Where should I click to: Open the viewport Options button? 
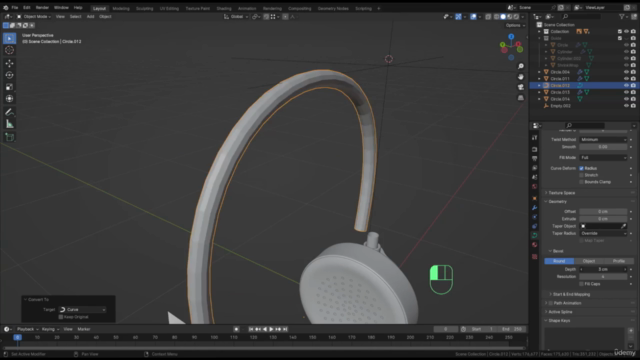click(x=515, y=25)
